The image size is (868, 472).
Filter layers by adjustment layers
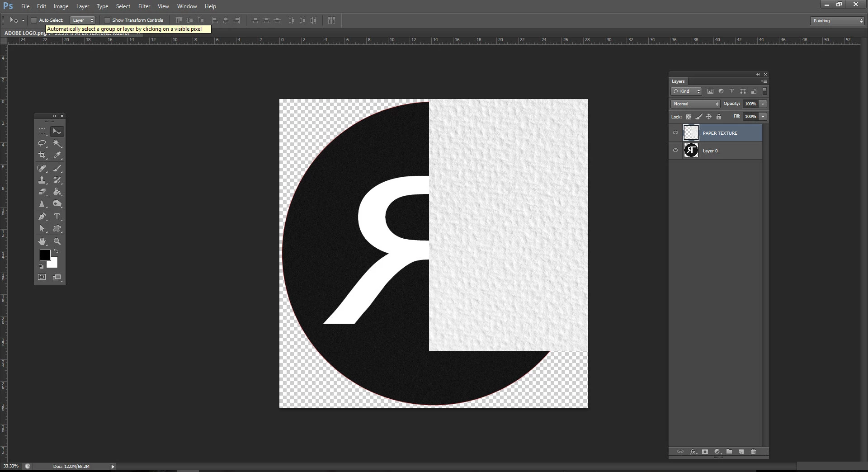[721, 91]
